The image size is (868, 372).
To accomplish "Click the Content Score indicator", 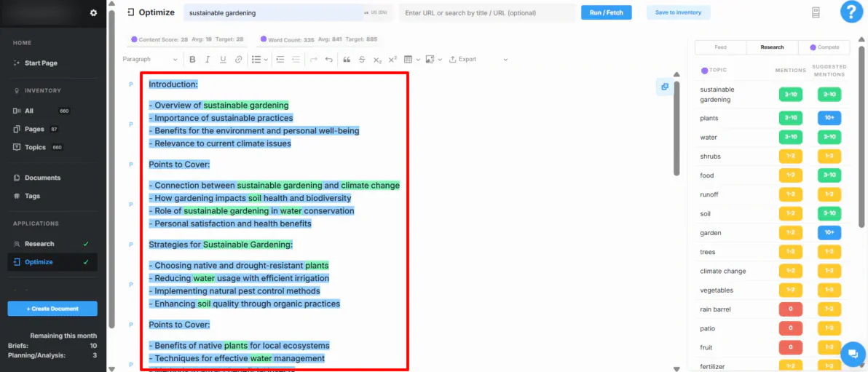I will click(186, 40).
